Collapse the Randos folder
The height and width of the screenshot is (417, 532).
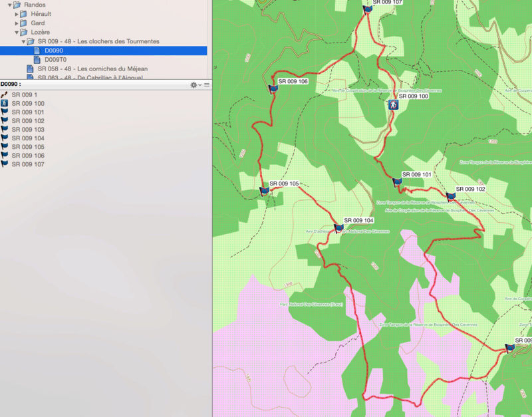(10, 5)
